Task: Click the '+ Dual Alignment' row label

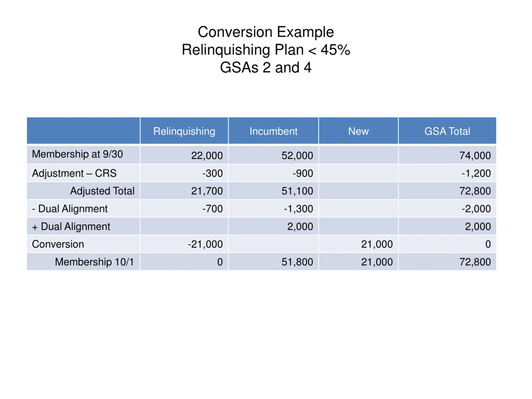Action: (x=71, y=227)
